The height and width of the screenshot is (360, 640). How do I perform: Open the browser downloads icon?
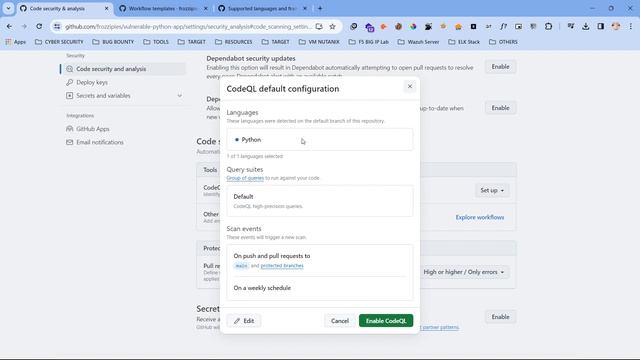pos(586,27)
